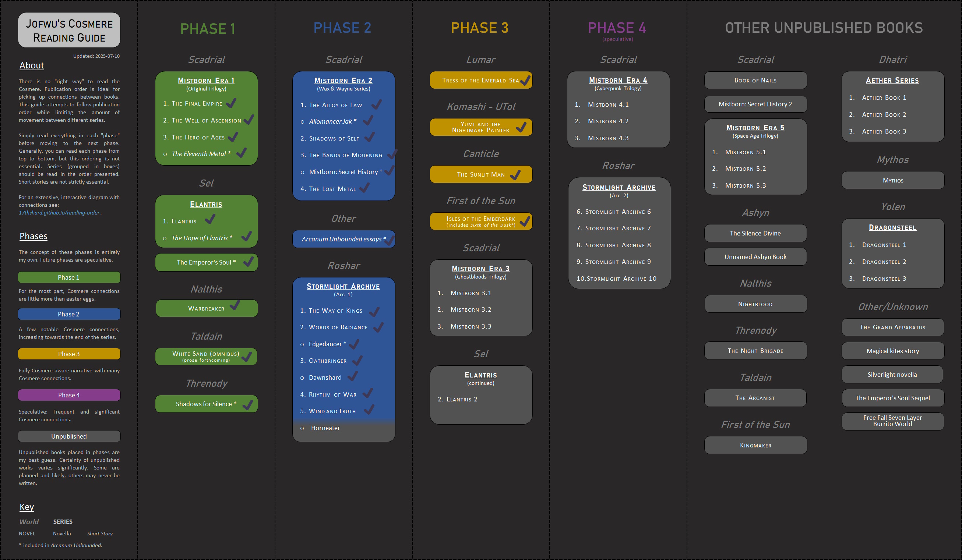Select the Horneater bullet marker
Image resolution: width=962 pixels, height=560 pixels.
pos(302,428)
